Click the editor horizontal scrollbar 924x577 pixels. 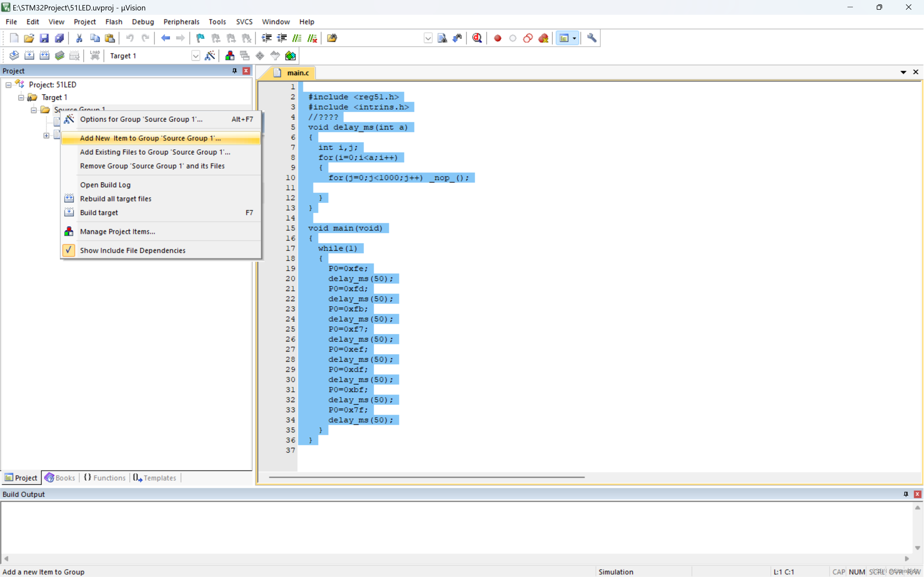(x=426, y=477)
